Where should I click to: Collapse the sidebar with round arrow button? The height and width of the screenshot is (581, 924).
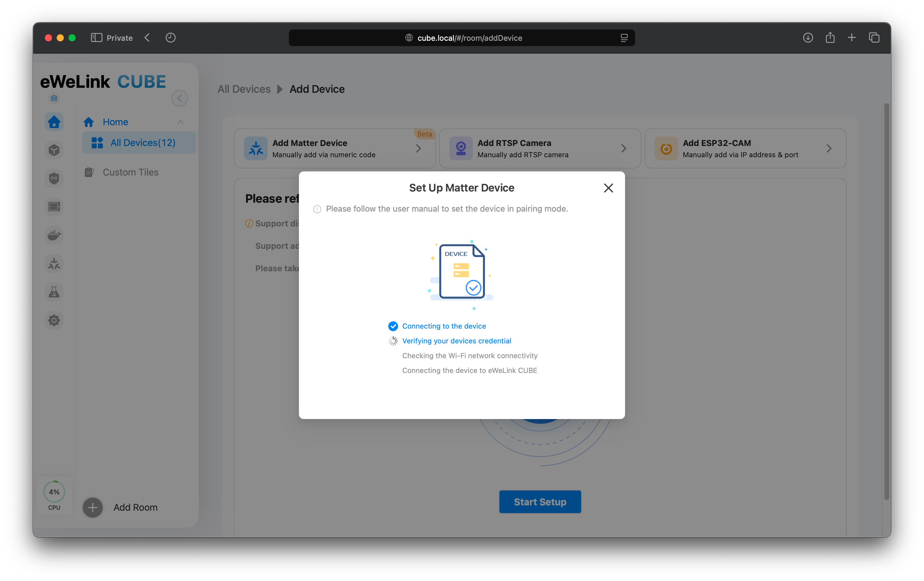tap(179, 98)
